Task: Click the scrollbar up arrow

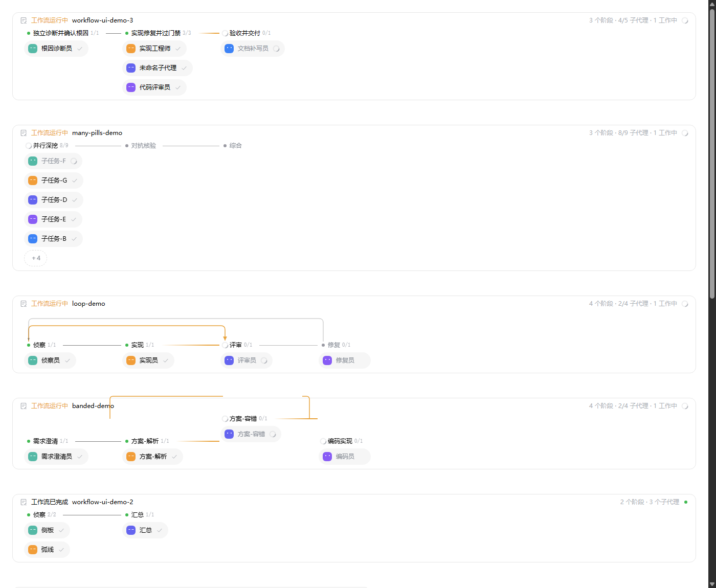Action: (712, 4)
